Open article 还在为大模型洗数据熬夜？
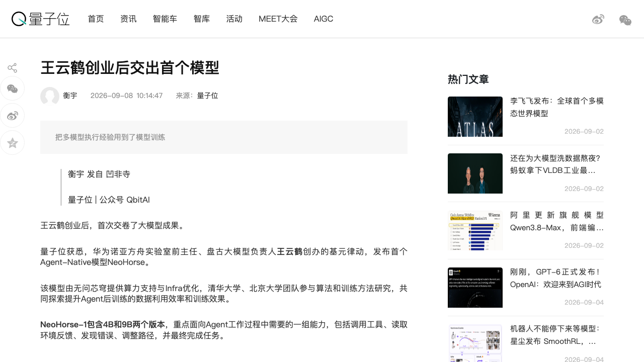The image size is (644, 362). 557,164
